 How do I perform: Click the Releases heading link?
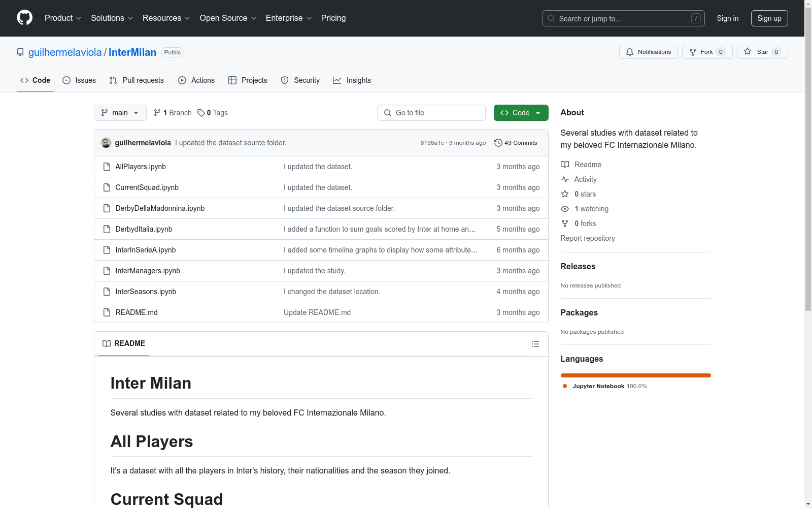[x=578, y=266]
